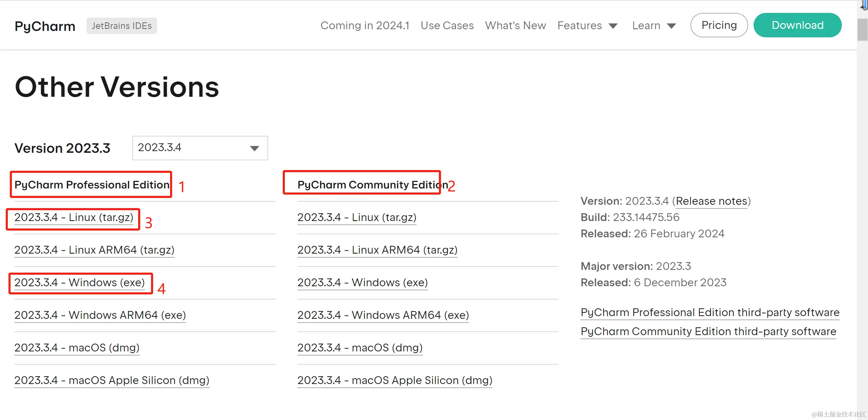Click the green Download button
Screen dimensions: 868x420
pos(797,25)
